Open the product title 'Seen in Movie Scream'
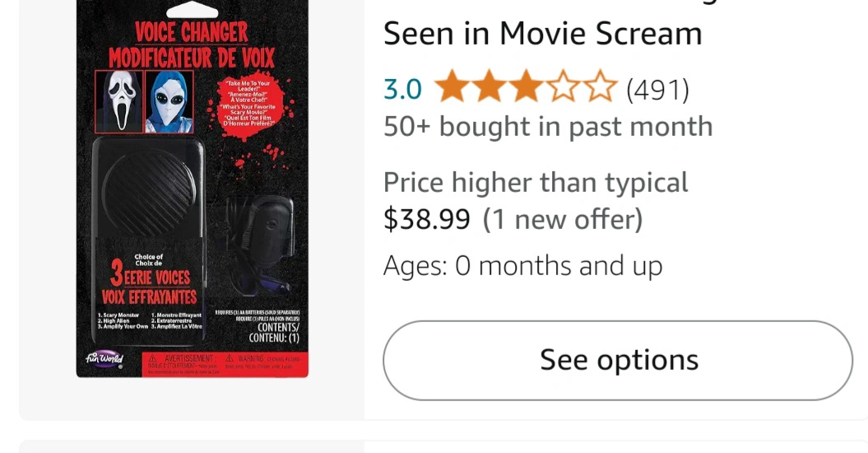The image size is (868, 453). coord(543,33)
